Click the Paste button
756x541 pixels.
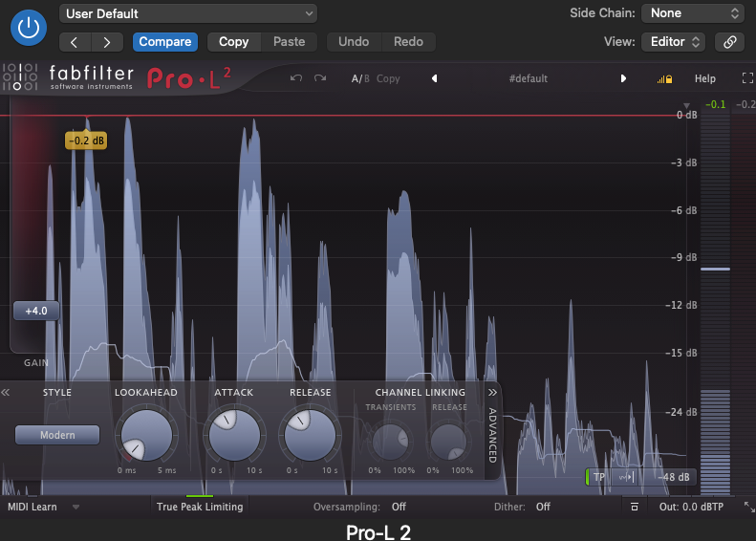coord(290,42)
